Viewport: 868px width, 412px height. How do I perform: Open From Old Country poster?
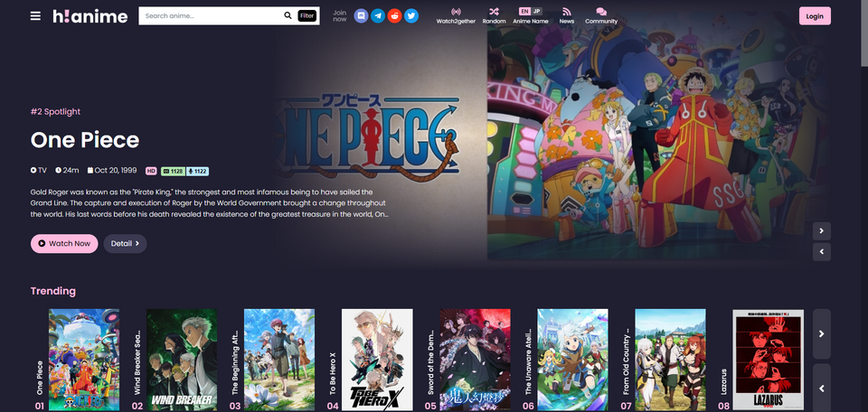pos(670,360)
